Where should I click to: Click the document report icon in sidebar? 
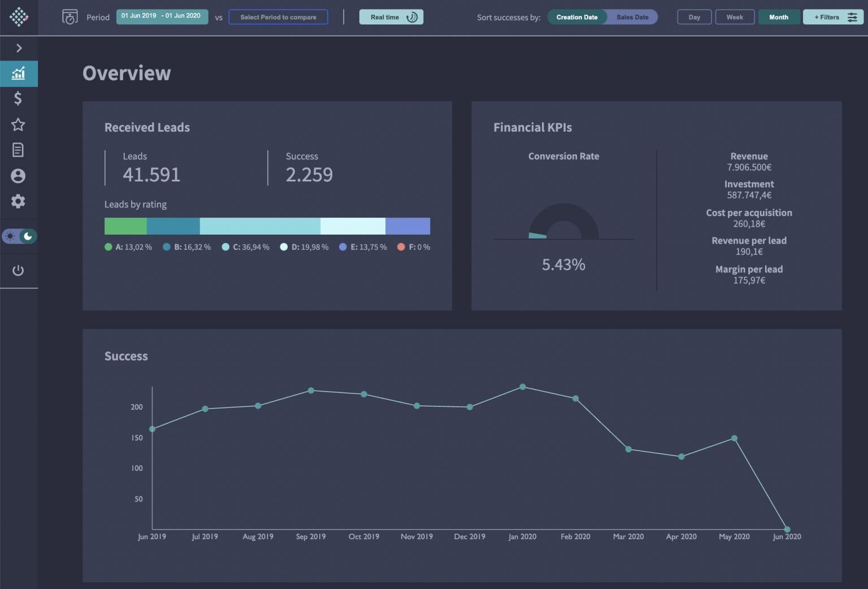click(x=19, y=149)
